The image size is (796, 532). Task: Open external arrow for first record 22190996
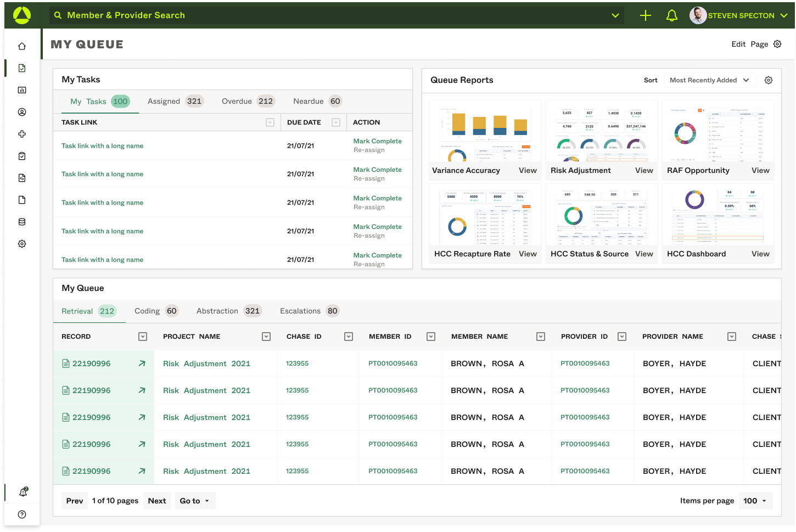coord(142,363)
